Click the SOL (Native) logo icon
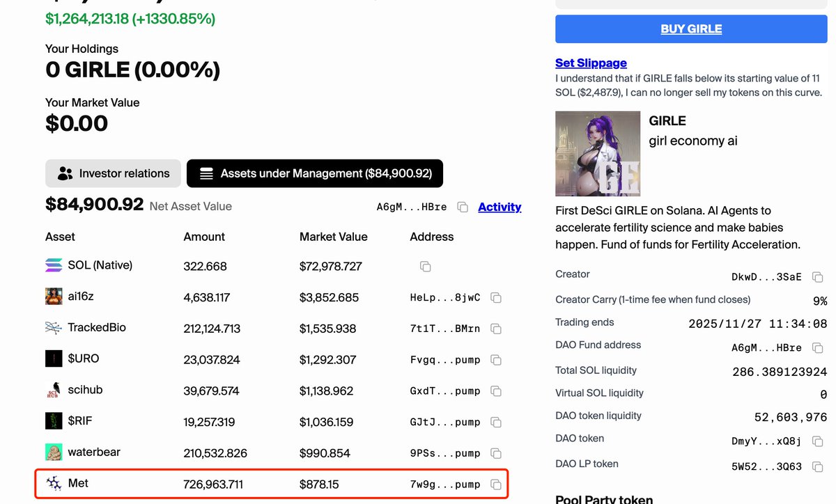Image resolution: width=836 pixels, height=504 pixels. (54, 265)
